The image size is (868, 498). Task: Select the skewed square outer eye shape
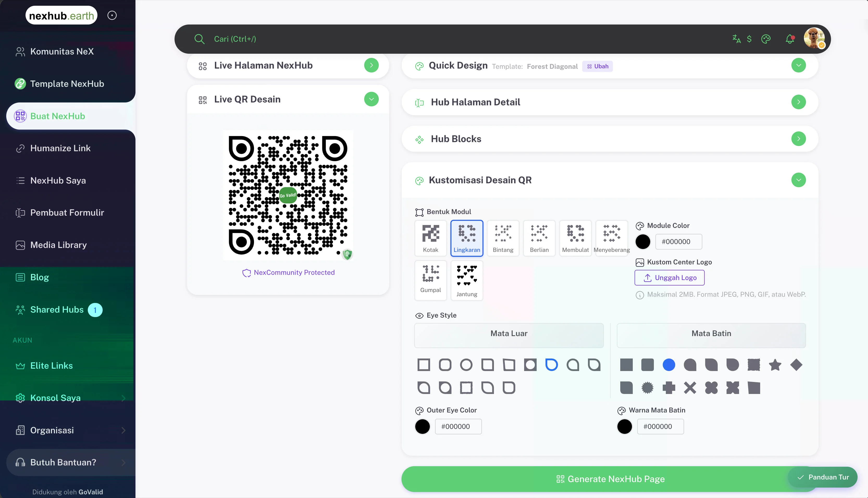pos(509,365)
